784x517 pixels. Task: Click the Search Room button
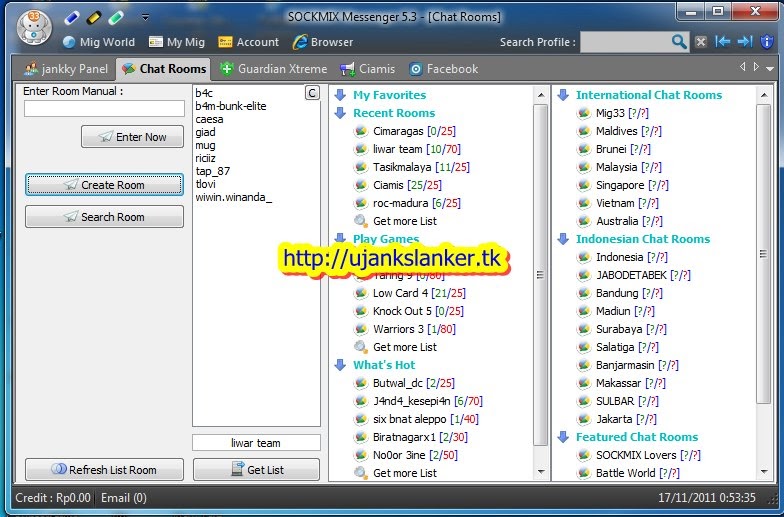[104, 217]
